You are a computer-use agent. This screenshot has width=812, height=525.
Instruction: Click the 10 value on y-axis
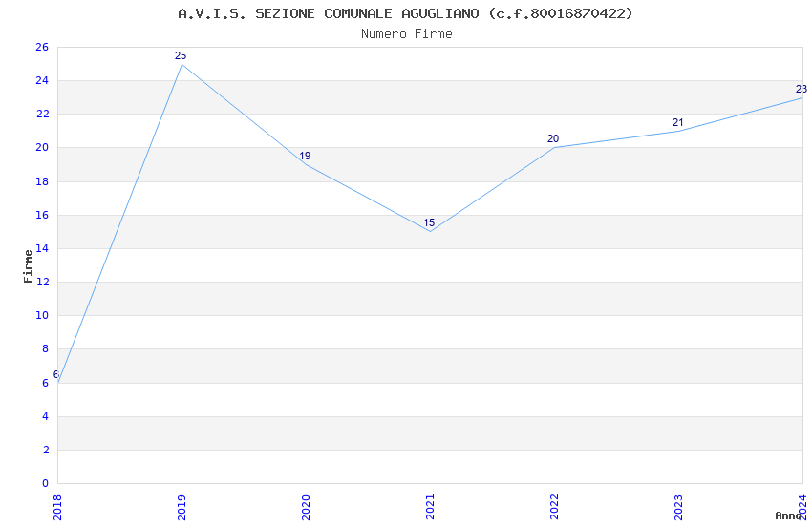click(42, 315)
